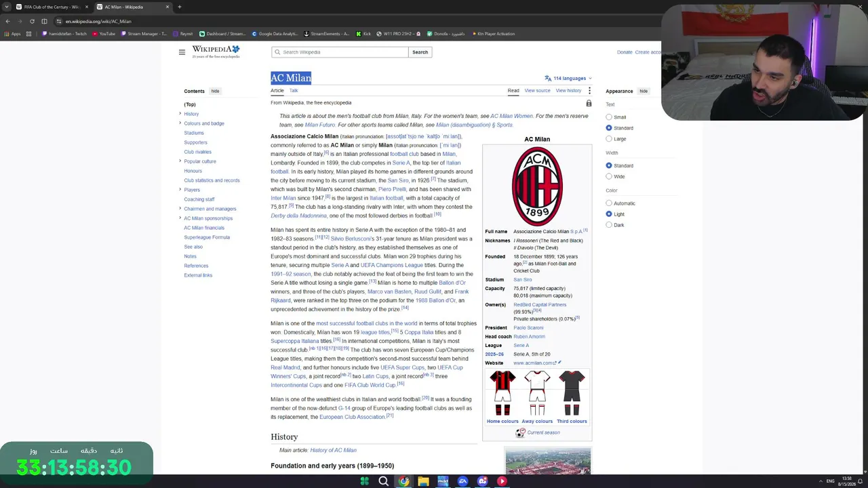868x488 pixels.
Task: Select Small text size
Action: (x=609, y=117)
